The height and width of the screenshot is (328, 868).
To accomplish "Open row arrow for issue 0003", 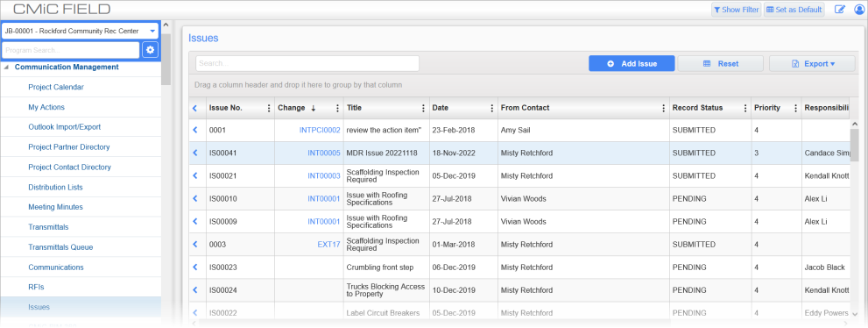I will pyautogui.click(x=194, y=244).
